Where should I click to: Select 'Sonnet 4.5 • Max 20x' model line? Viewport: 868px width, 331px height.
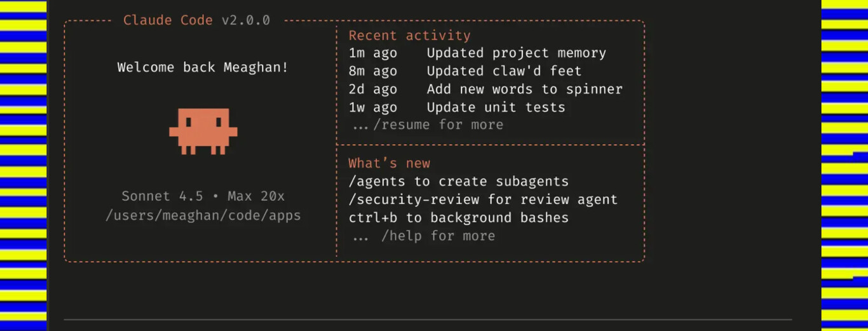click(203, 196)
